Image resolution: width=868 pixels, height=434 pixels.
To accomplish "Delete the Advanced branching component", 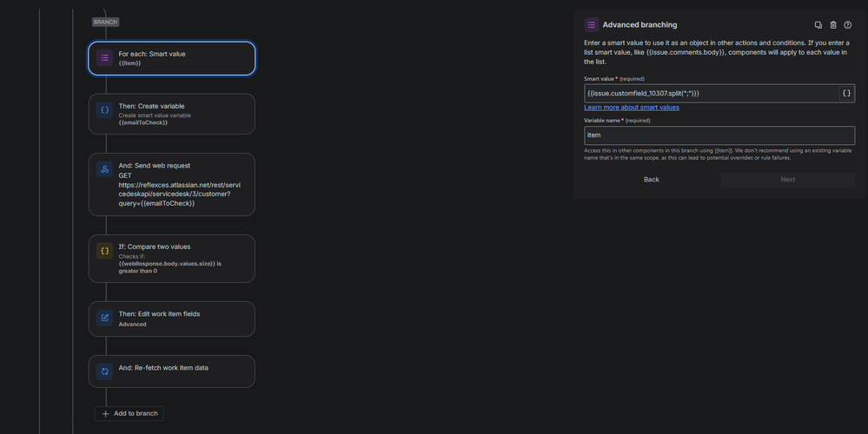I will [x=833, y=25].
